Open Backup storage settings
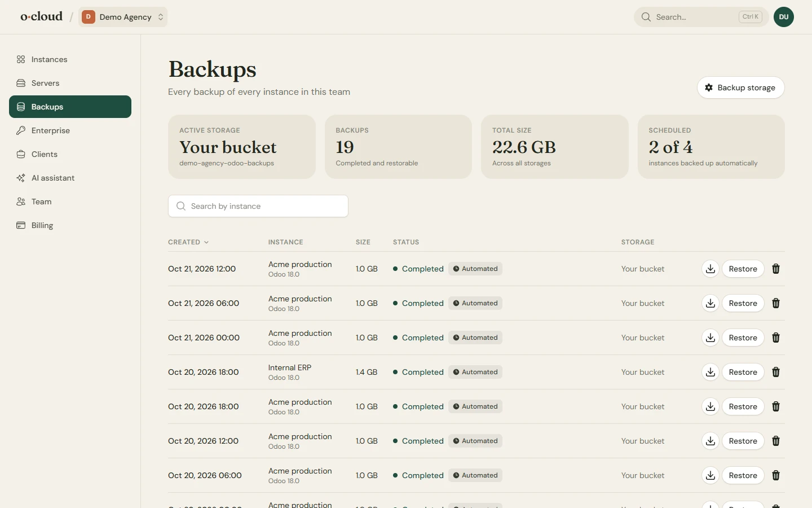The width and height of the screenshot is (812, 508). click(x=740, y=87)
